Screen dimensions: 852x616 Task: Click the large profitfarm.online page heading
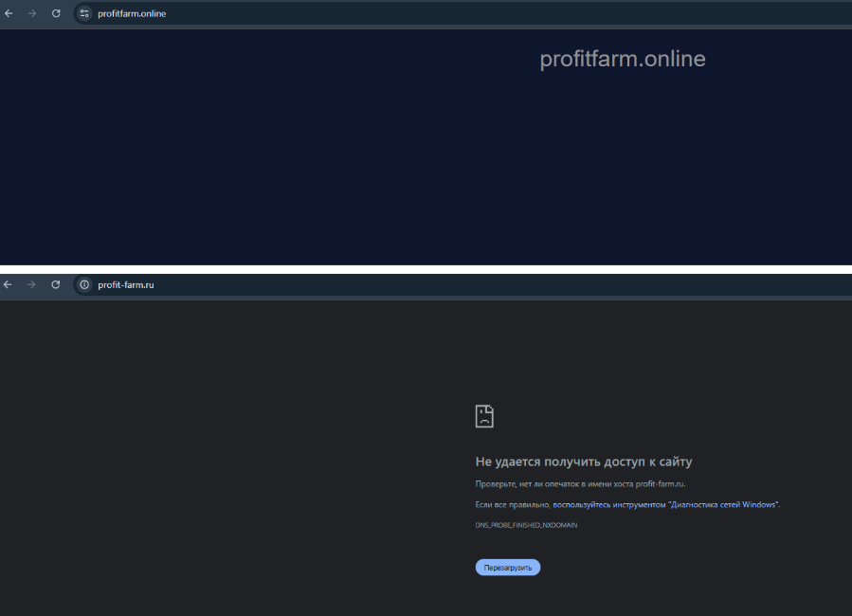(x=623, y=59)
